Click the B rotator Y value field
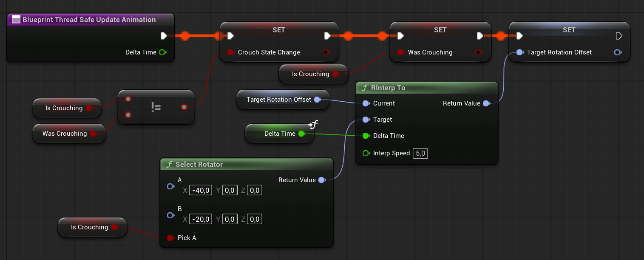 pyautogui.click(x=230, y=220)
